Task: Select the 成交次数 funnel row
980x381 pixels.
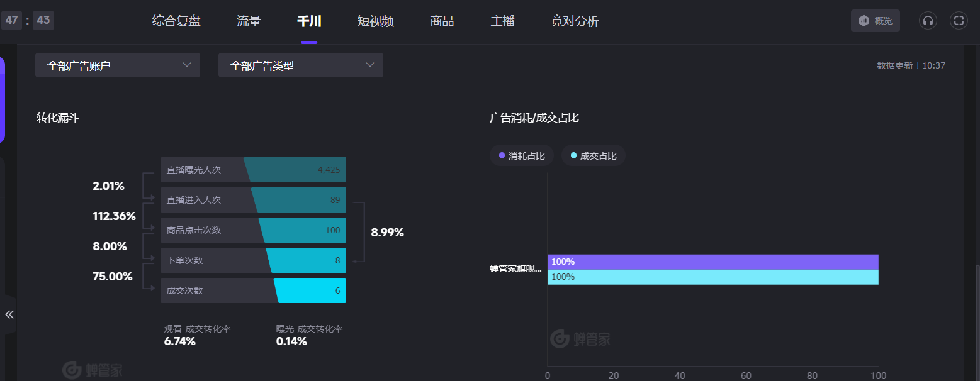Action: click(253, 290)
